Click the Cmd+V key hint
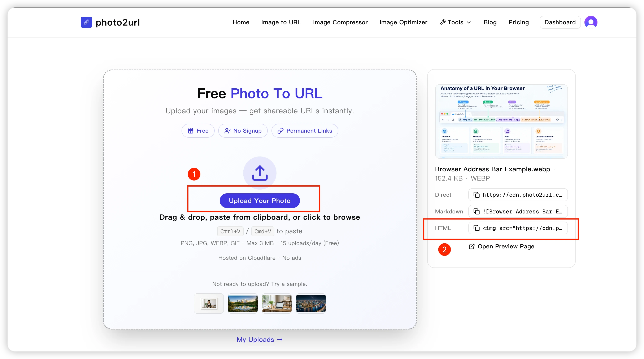 262,231
